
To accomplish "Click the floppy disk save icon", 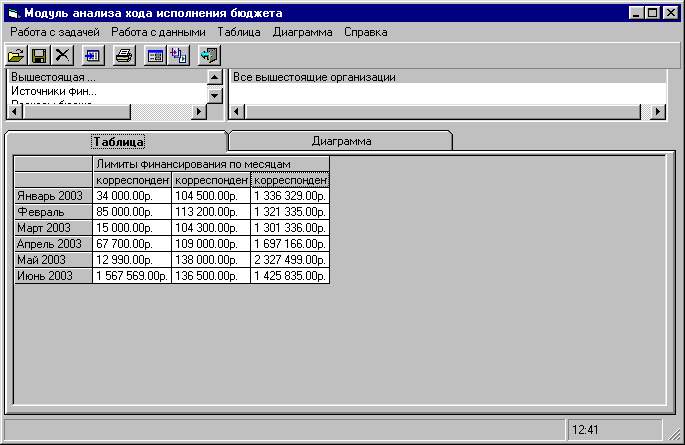I will click(x=39, y=55).
